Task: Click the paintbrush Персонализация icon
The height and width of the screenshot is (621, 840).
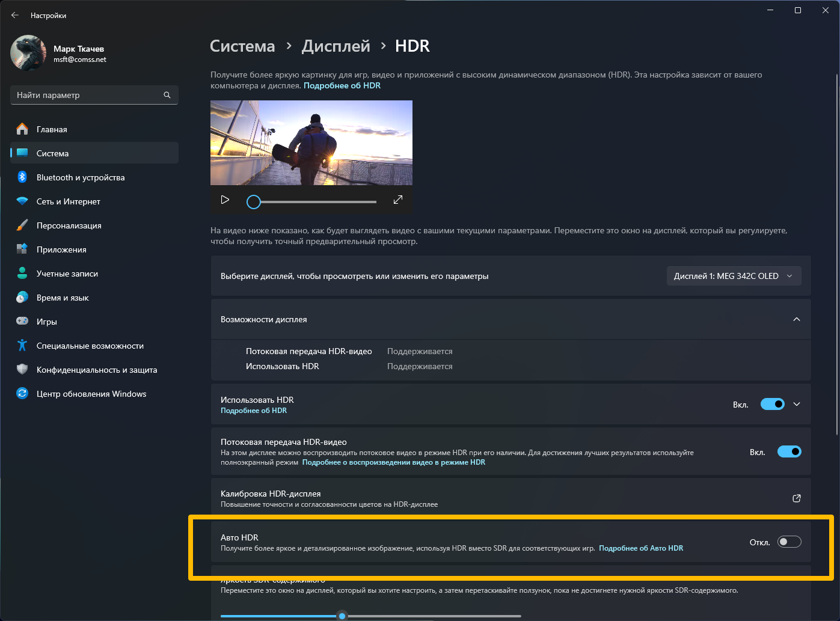Action: (22, 225)
